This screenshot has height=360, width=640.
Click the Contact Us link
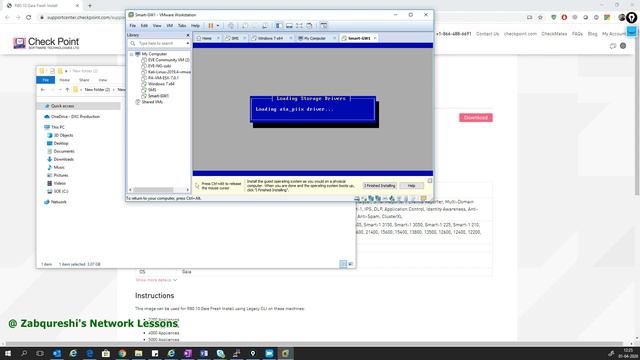487,34
